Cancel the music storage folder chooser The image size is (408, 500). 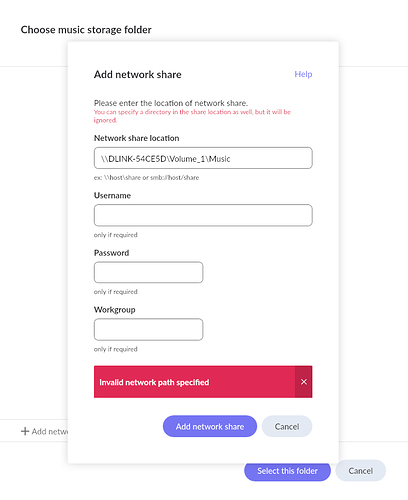click(360, 470)
